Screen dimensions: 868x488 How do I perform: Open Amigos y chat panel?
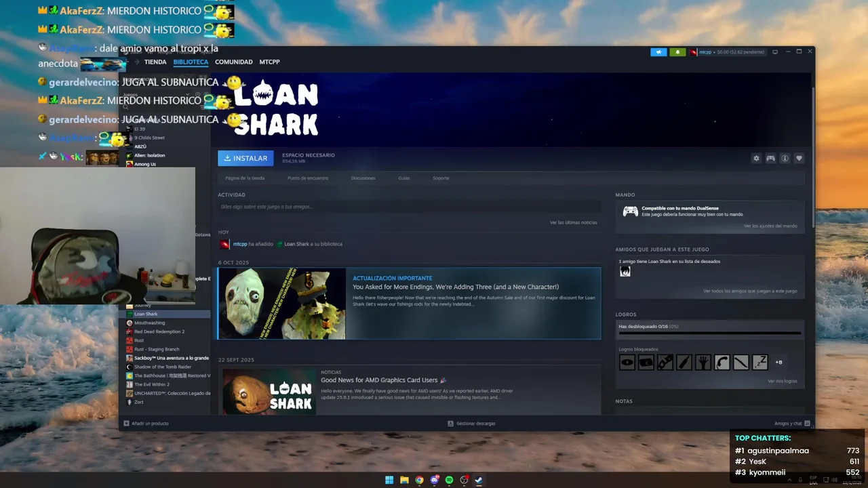792,424
